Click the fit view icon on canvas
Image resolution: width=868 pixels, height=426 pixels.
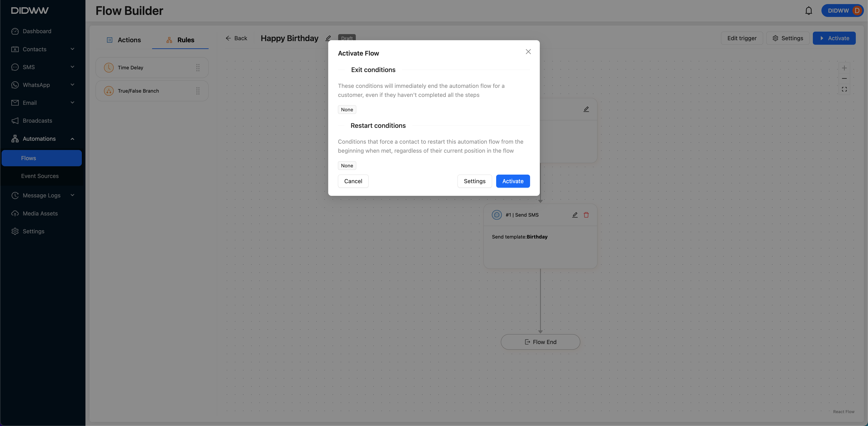coord(844,89)
